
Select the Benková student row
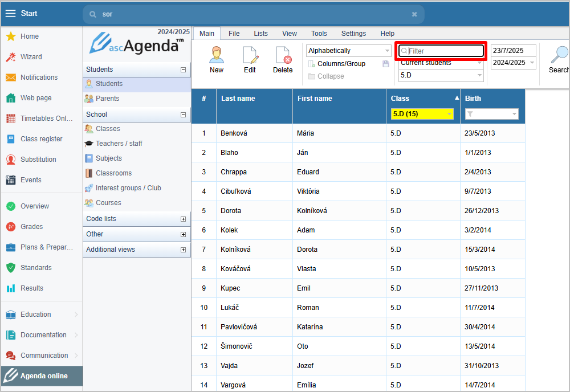pos(358,133)
